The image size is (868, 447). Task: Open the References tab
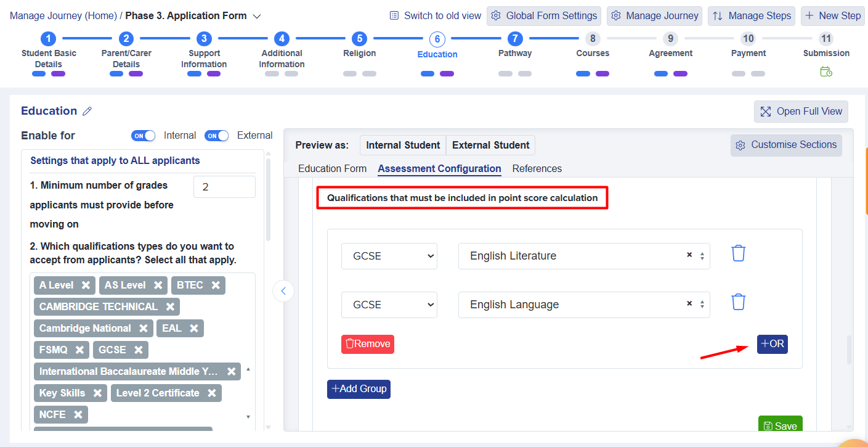tap(537, 169)
